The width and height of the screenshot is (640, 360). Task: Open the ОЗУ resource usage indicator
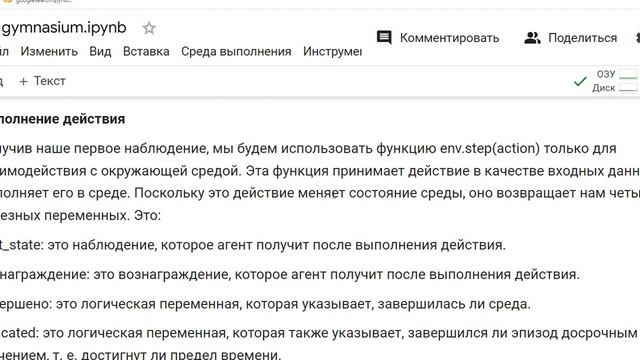[617, 74]
